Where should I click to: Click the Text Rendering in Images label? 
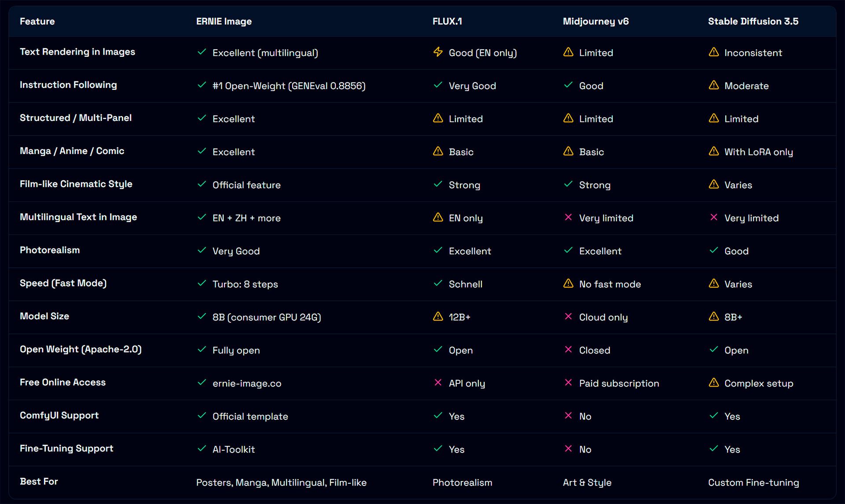[x=77, y=51]
